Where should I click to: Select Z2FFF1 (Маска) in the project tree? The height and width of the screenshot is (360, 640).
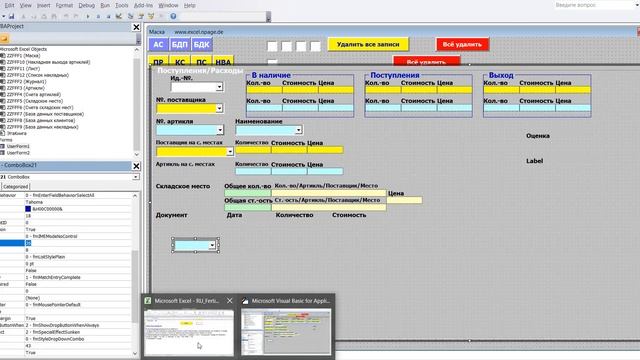point(23,56)
